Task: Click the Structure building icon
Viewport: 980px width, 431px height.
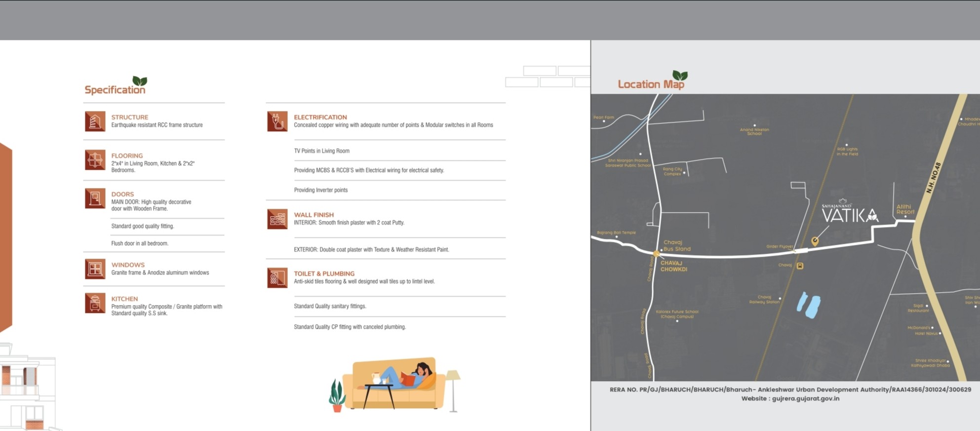Action: (x=95, y=121)
